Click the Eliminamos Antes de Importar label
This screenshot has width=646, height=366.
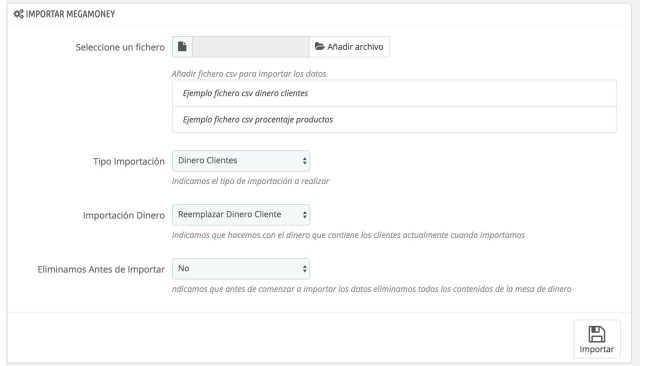[x=101, y=270]
